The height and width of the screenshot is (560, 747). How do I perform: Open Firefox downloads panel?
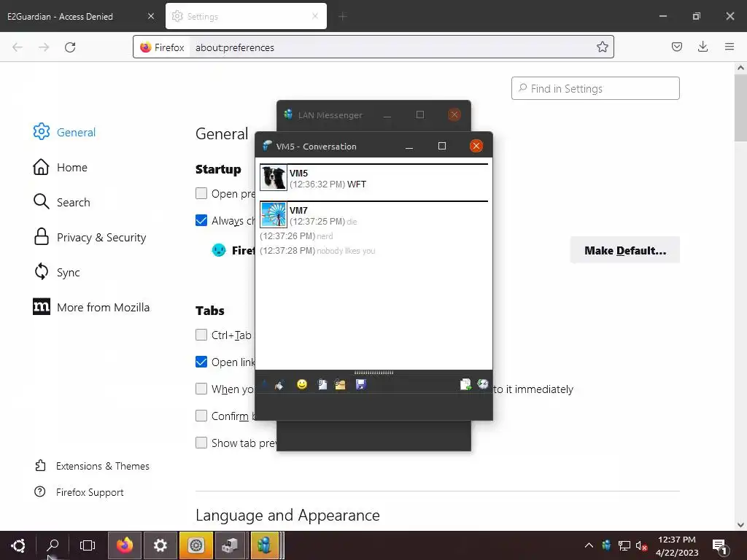point(703,47)
